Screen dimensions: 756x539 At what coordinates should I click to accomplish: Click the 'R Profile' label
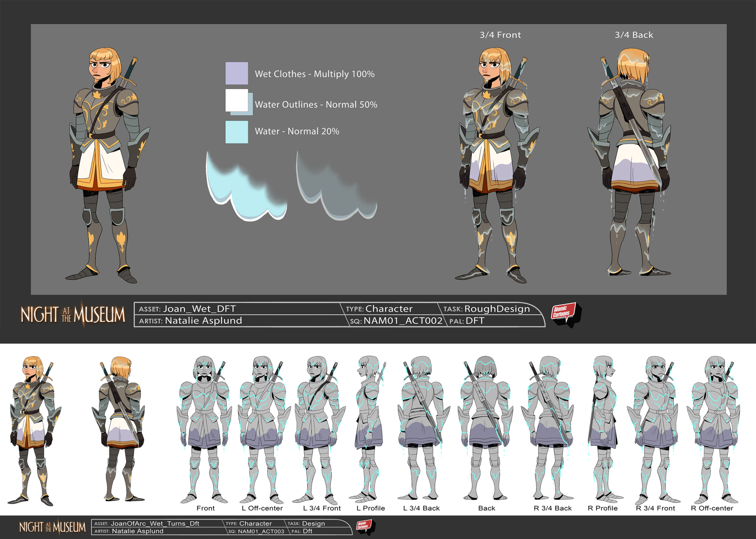603,508
